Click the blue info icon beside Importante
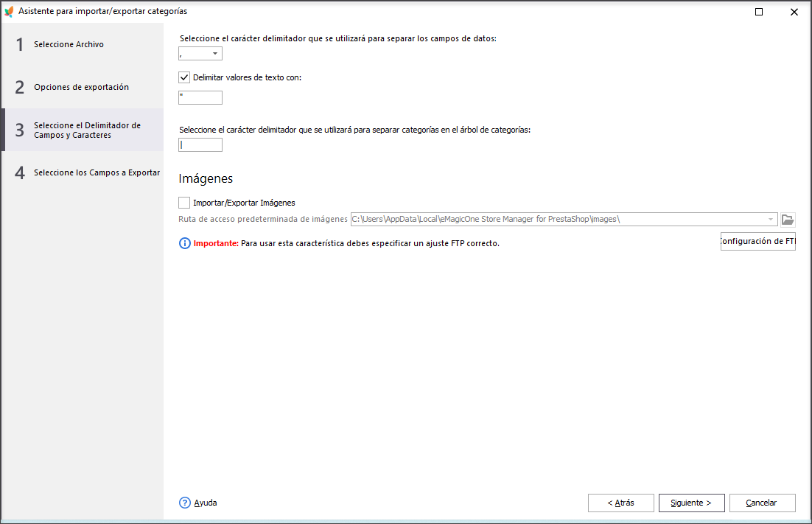812x524 pixels. pyautogui.click(x=185, y=243)
